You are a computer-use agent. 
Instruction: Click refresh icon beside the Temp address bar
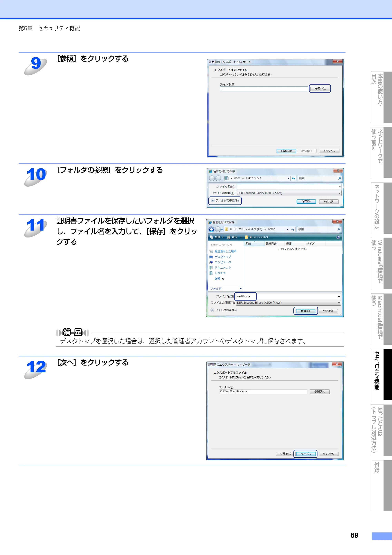coord(293,229)
